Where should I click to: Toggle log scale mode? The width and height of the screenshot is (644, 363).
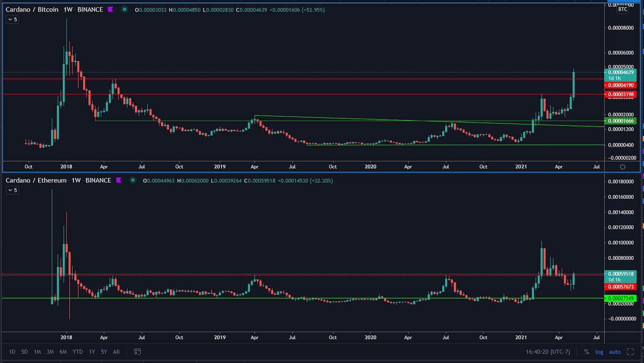(x=599, y=352)
